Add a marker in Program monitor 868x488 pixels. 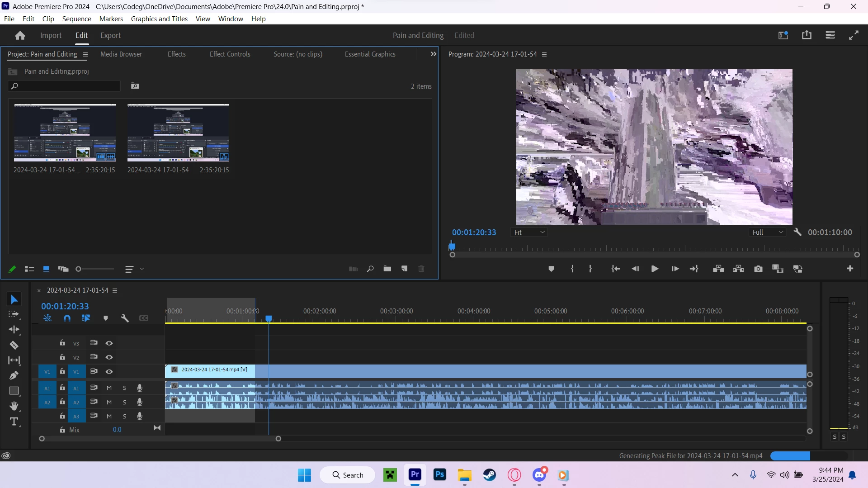click(x=551, y=269)
